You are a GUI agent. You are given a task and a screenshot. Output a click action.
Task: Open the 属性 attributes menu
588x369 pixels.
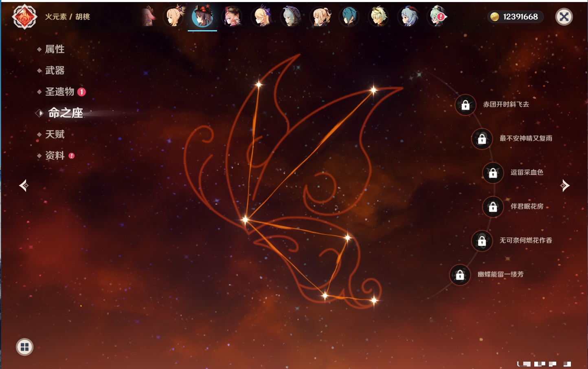coord(55,49)
